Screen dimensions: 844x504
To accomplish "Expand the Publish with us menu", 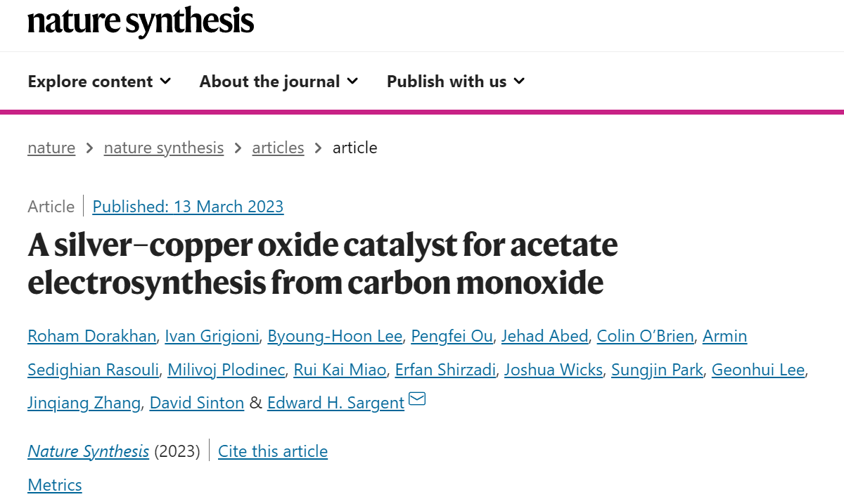I will (456, 82).
